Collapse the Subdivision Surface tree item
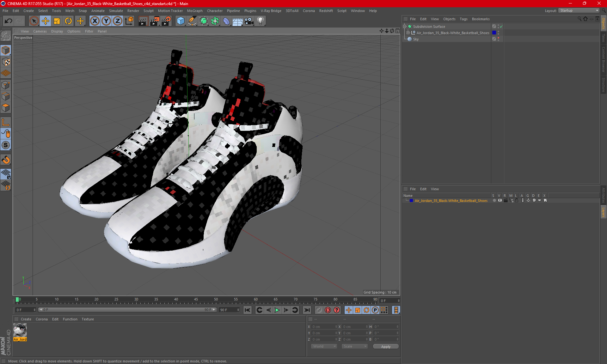 coord(404,27)
